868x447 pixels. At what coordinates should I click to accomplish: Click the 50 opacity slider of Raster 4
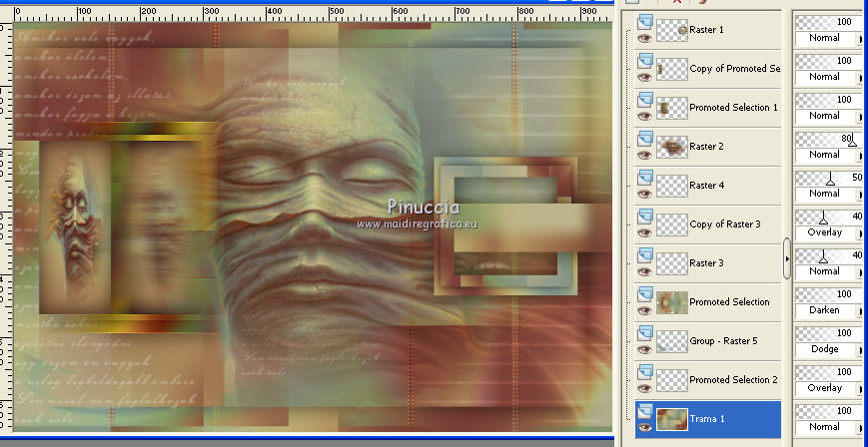[829, 178]
